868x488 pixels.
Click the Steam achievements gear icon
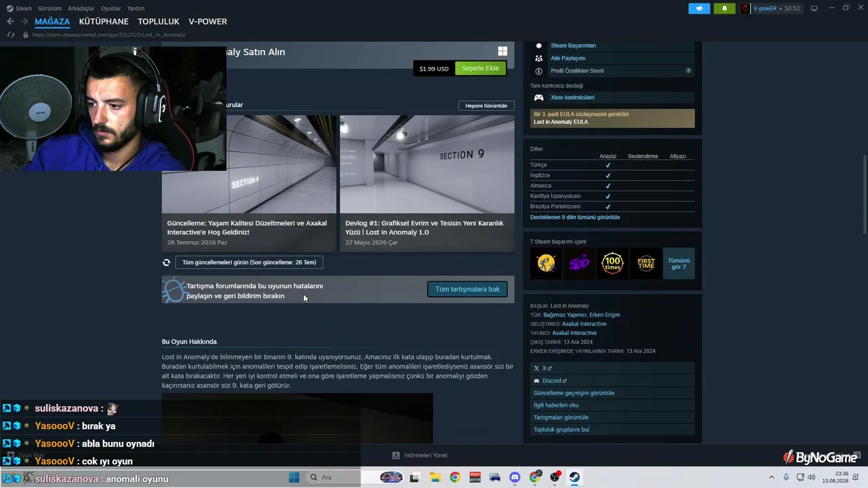(539, 45)
